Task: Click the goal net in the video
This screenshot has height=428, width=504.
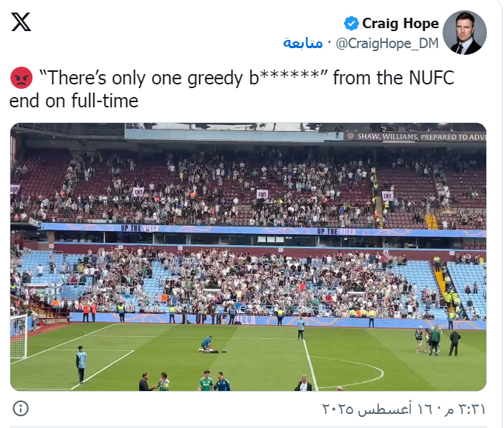Action: pos(19,337)
